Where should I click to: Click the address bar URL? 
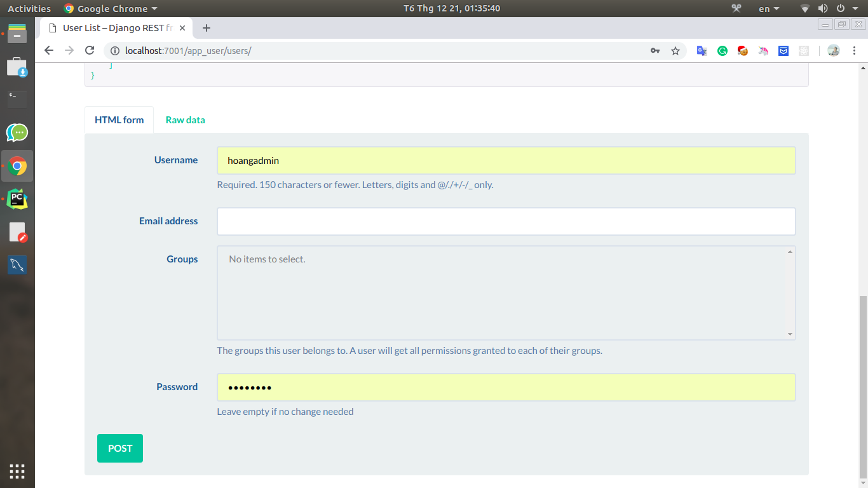pos(188,51)
